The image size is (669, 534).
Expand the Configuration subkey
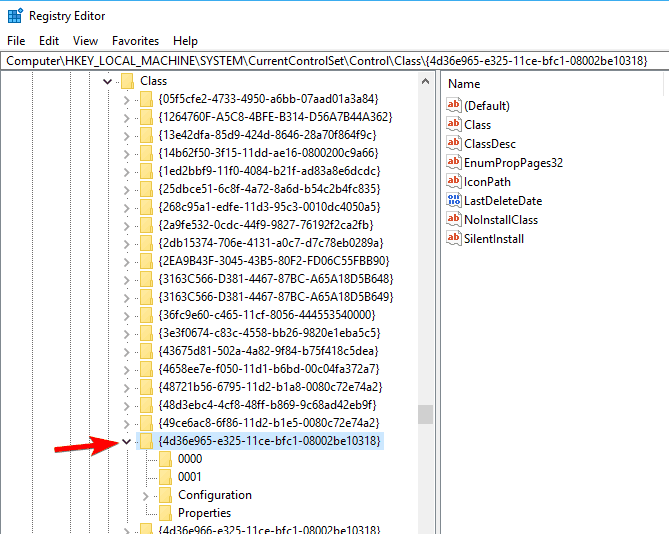pyautogui.click(x=145, y=496)
